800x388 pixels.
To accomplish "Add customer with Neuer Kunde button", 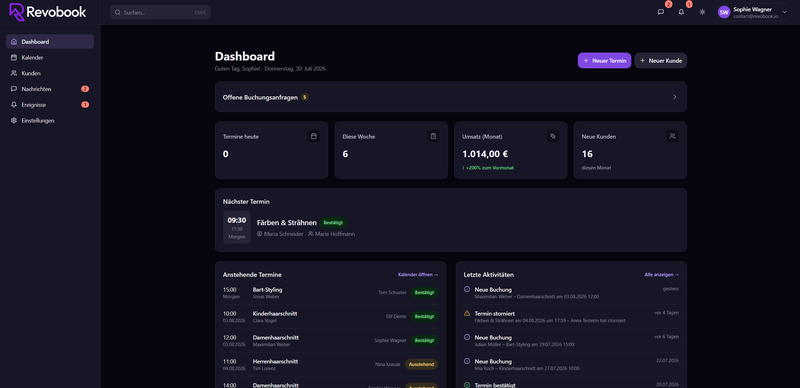I will (x=661, y=61).
